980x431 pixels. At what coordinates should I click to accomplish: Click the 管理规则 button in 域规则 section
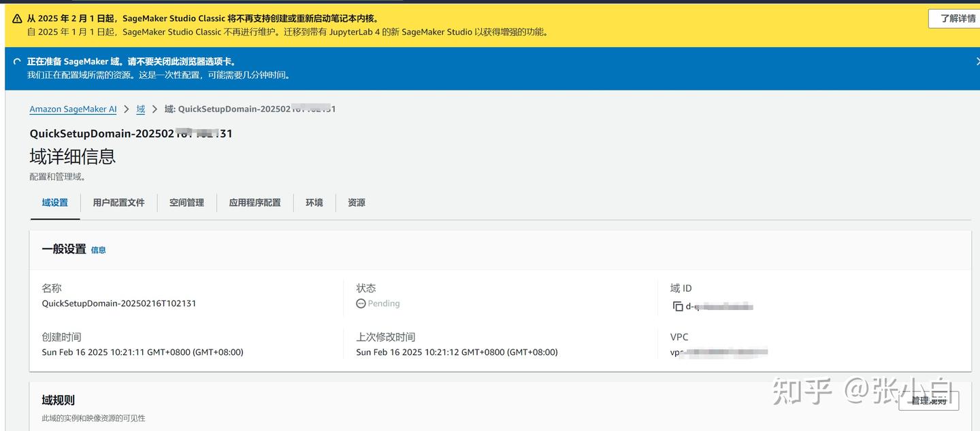(x=929, y=401)
